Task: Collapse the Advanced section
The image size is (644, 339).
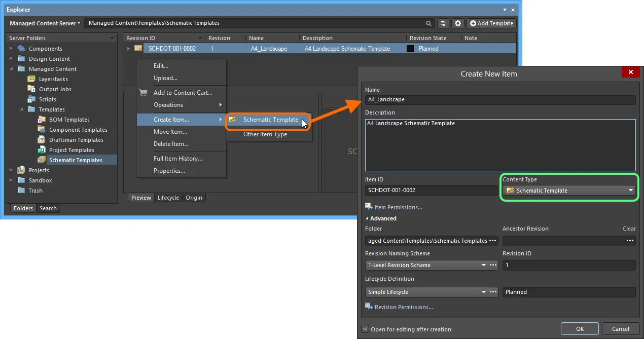Action: [381, 218]
